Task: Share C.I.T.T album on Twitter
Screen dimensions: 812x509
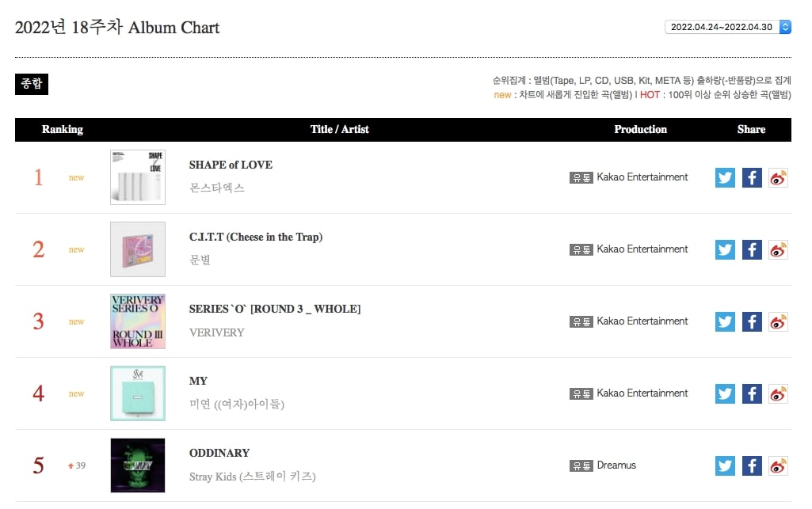Action: coord(725,249)
